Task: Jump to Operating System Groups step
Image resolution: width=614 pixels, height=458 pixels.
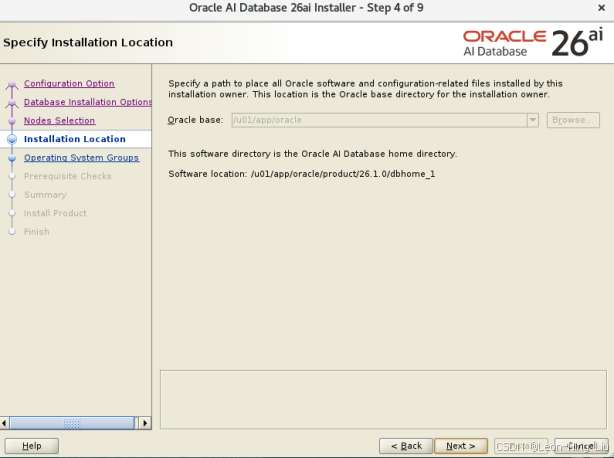Action: pos(81,157)
